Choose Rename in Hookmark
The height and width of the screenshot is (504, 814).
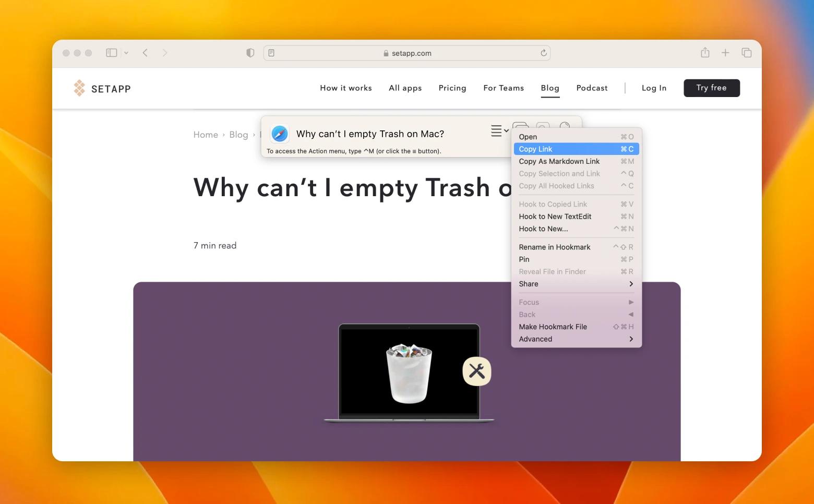(x=576, y=247)
